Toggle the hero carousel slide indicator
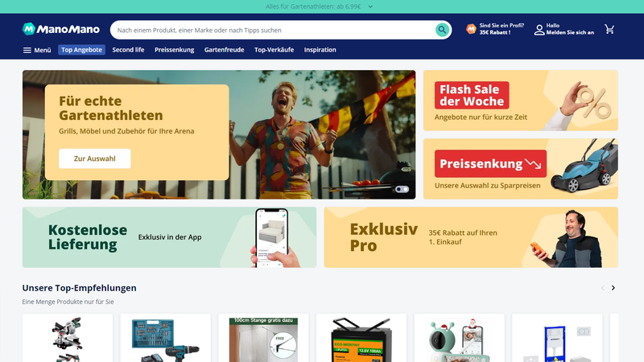This screenshot has width=644, height=362. [x=402, y=189]
